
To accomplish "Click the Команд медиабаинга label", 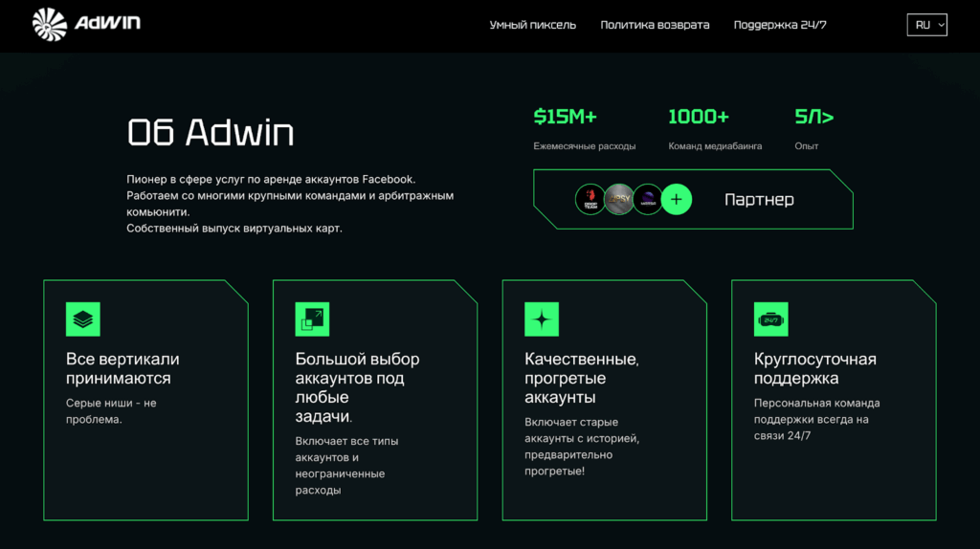I will point(715,146).
